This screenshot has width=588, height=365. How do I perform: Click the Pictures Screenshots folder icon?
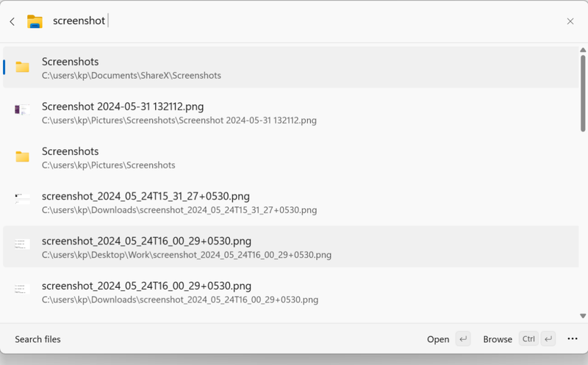pos(23,157)
